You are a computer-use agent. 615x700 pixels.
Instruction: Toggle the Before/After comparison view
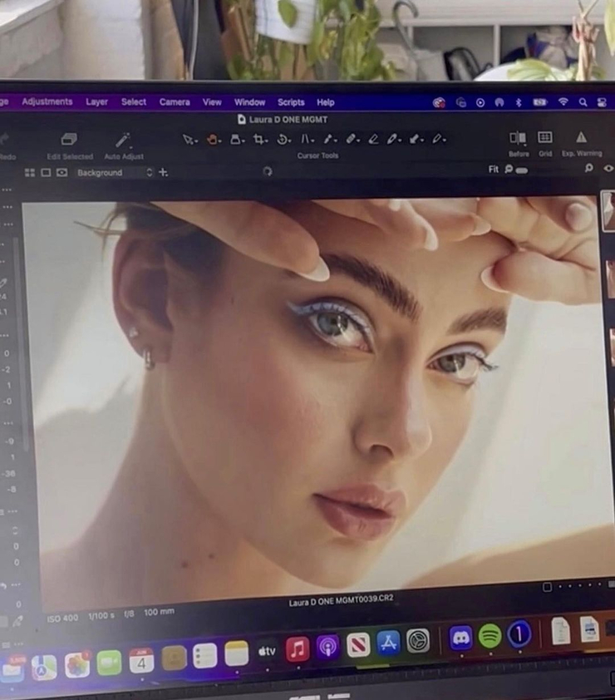pyautogui.click(x=518, y=138)
